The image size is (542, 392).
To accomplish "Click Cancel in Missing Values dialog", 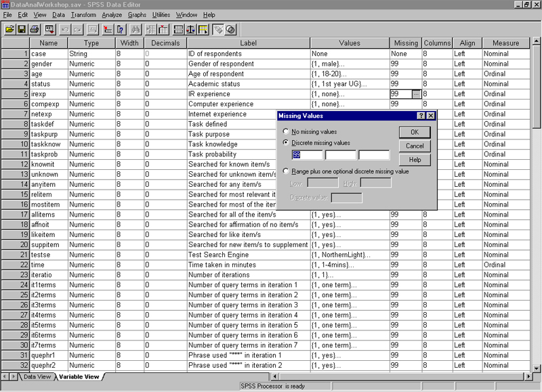I will click(x=415, y=146).
